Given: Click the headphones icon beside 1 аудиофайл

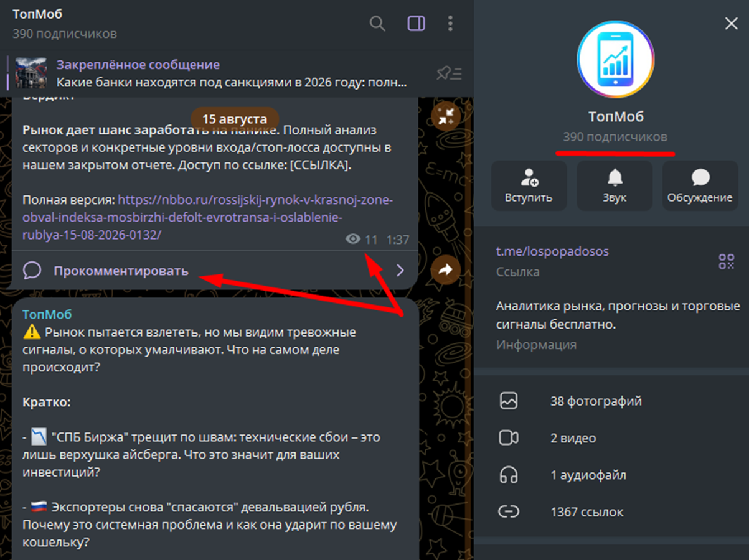Looking at the screenshot, I should pyautogui.click(x=509, y=475).
